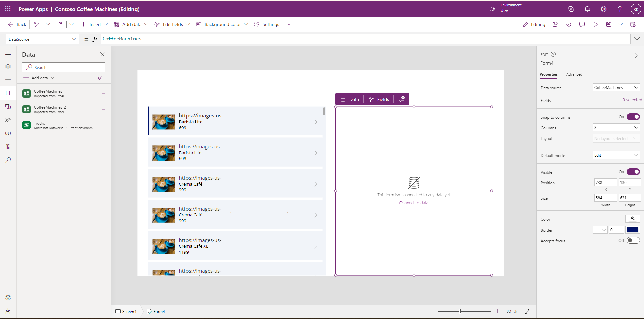This screenshot has width=644, height=319.
Task: Click the Copilot icon in the header
Action: (571, 9)
